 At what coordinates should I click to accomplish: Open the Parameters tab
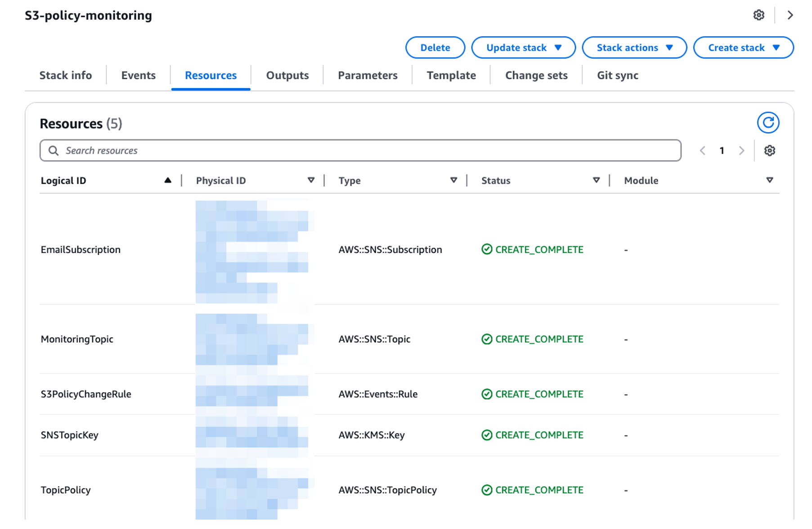(368, 76)
